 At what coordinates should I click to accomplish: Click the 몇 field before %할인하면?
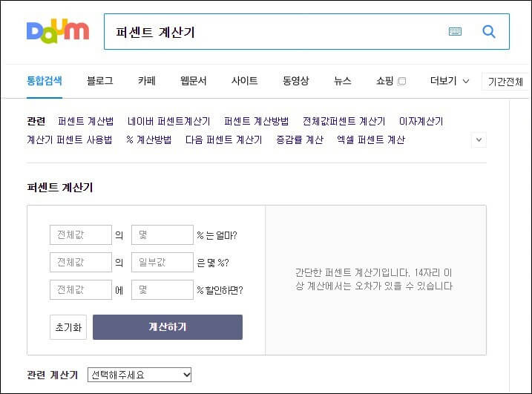(x=162, y=289)
